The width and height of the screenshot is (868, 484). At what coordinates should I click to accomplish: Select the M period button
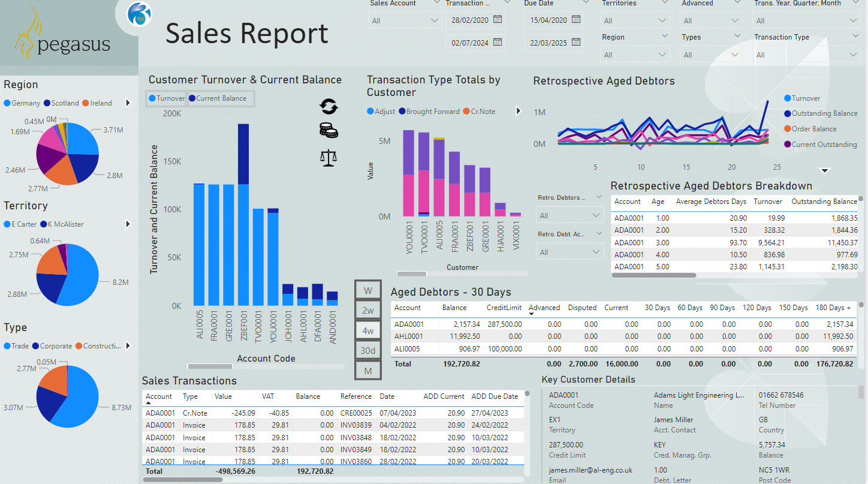(x=368, y=371)
